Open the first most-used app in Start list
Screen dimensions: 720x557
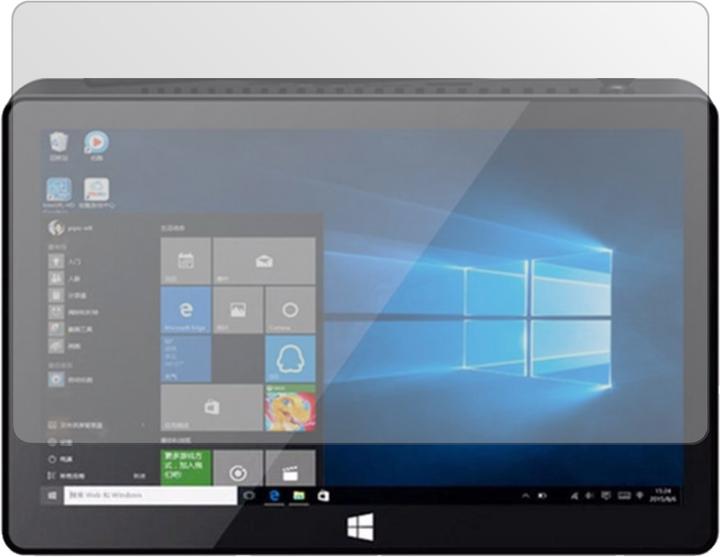pyautogui.click(x=64, y=261)
